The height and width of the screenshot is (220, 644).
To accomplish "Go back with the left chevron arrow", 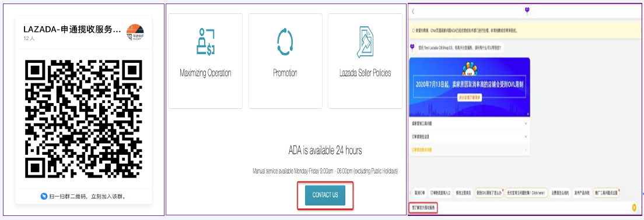I will pyautogui.click(x=413, y=12).
